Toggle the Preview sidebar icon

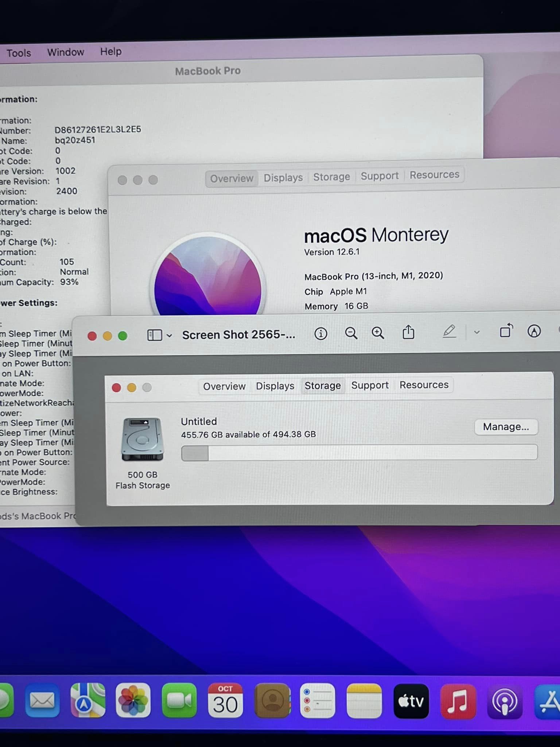[155, 335]
